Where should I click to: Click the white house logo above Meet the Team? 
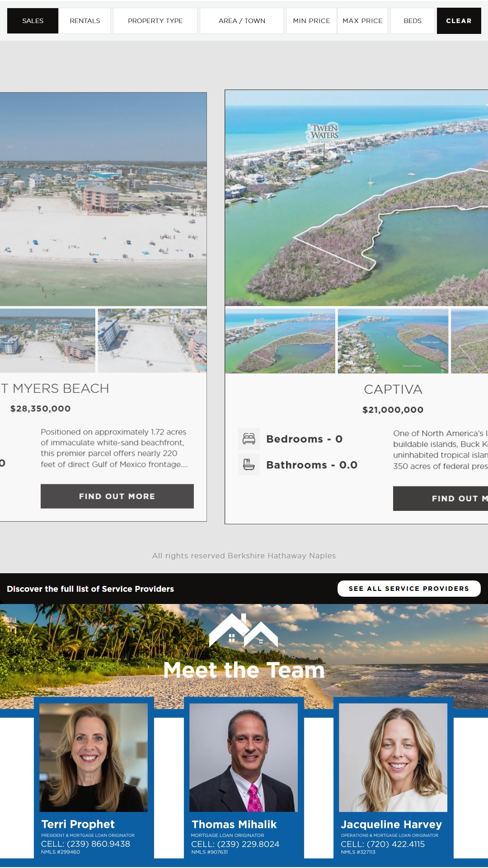[x=244, y=630]
